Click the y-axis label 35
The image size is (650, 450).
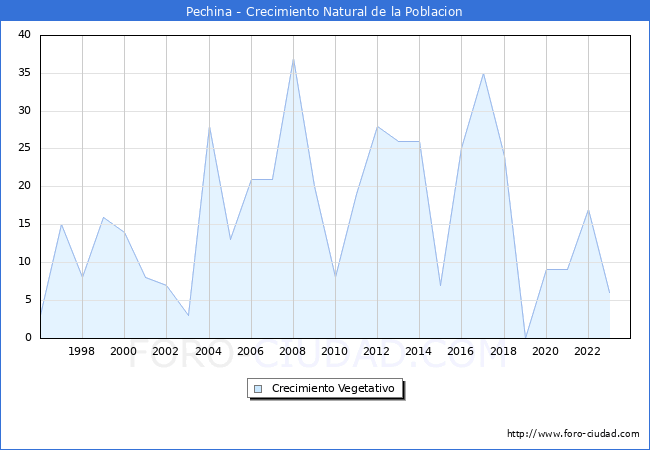[24, 73]
